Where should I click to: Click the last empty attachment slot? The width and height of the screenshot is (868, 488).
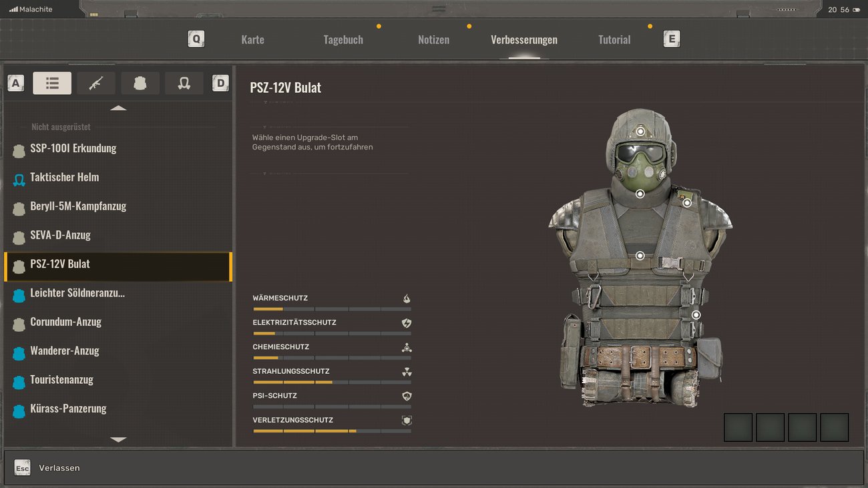835,427
